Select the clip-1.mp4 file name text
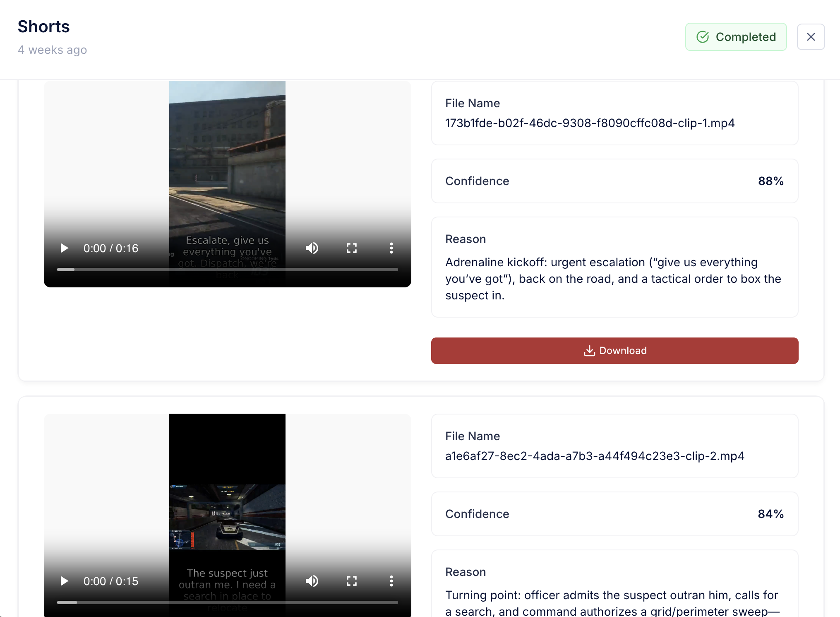 [590, 123]
